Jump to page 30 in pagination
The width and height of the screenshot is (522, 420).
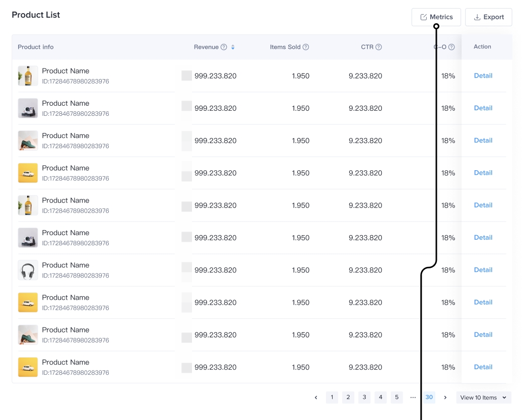(x=429, y=397)
